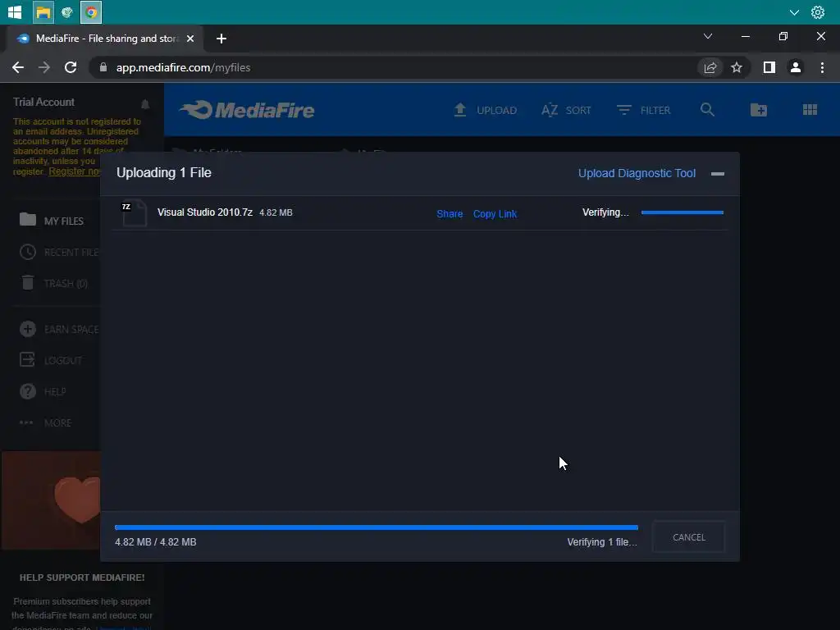This screenshot has height=630, width=840.
Task: Open Chrome from taskbar
Action: point(91,11)
